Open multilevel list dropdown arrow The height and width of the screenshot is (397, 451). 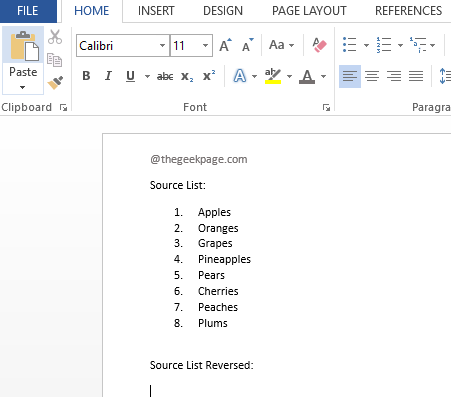432,45
